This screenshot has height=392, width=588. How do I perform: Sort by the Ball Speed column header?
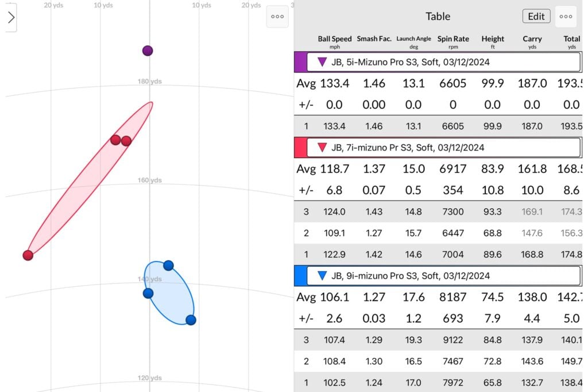tap(334, 42)
